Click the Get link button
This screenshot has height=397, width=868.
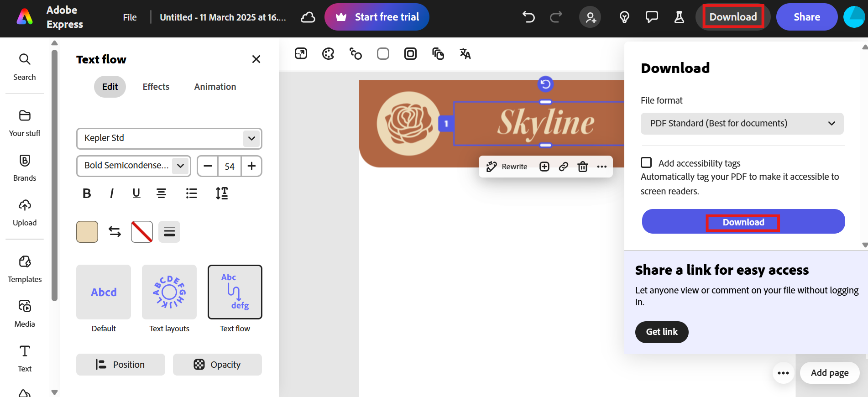(661, 332)
